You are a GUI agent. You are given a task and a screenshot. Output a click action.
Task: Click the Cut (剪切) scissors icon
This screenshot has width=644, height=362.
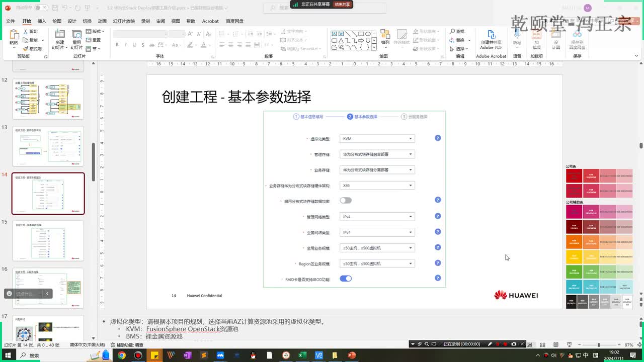[x=26, y=32]
